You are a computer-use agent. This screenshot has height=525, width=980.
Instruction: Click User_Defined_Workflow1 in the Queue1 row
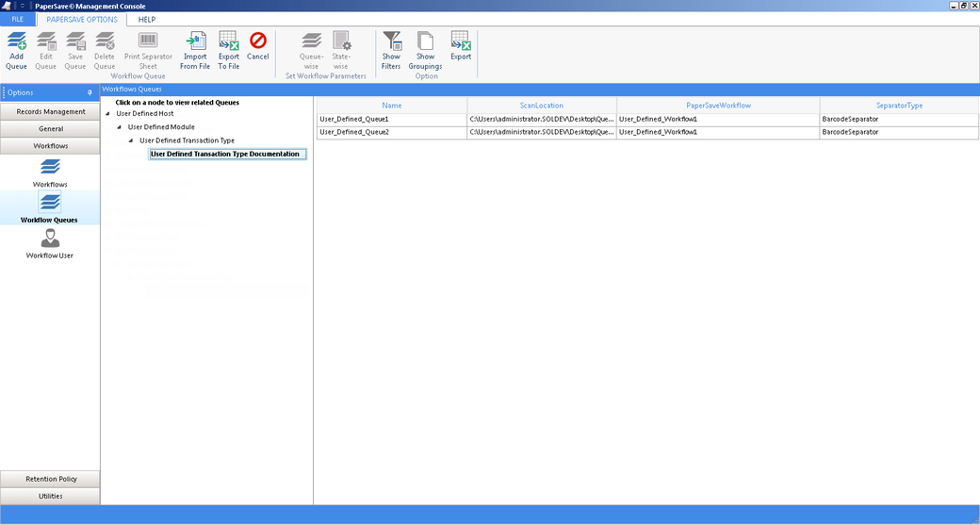[x=718, y=119]
